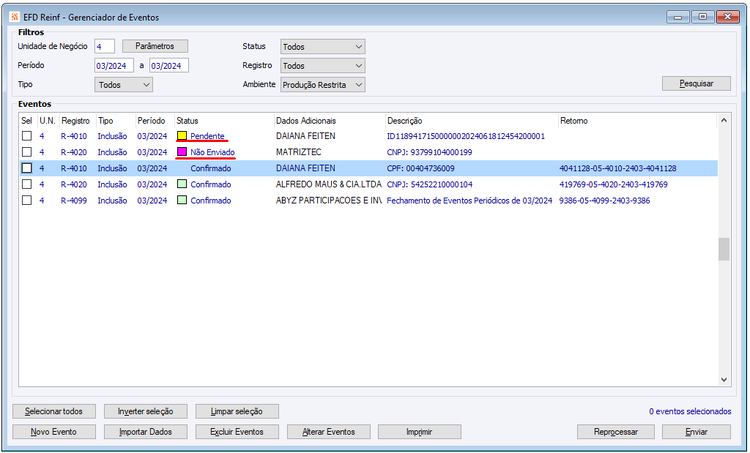Click the green swatch of the R-4099 row
Viewport: 750px width, 453px height.
click(182, 200)
